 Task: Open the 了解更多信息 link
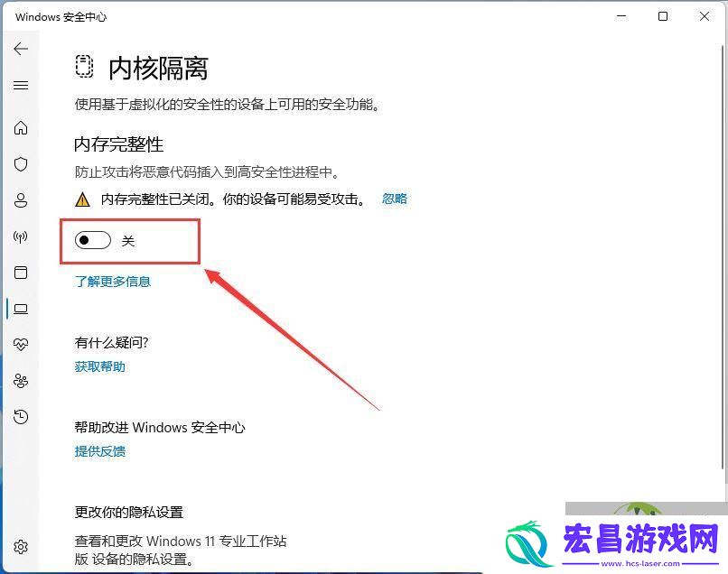tap(113, 282)
